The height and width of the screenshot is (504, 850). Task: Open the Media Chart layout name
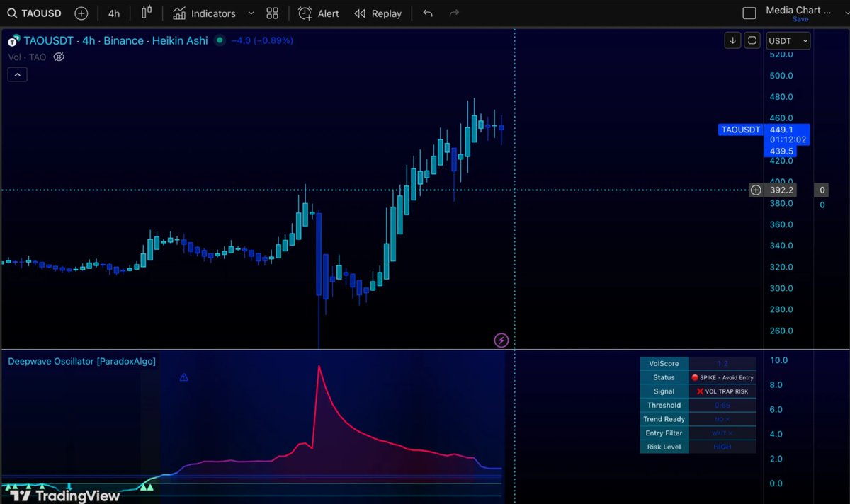click(798, 11)
